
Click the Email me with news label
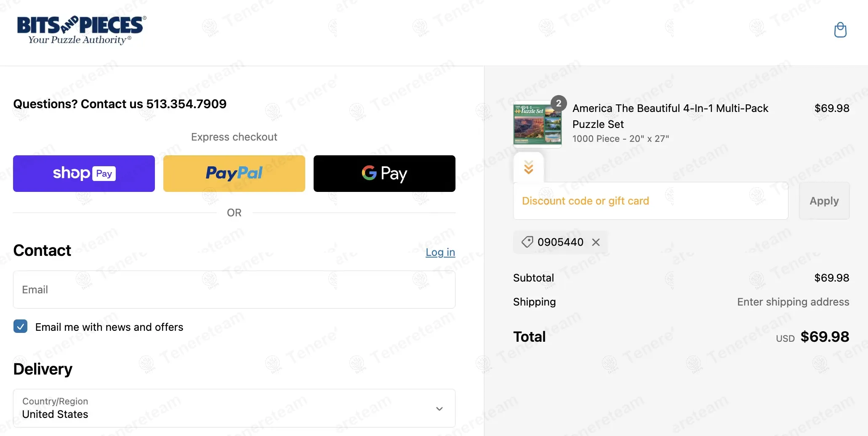tap(109, 327)
